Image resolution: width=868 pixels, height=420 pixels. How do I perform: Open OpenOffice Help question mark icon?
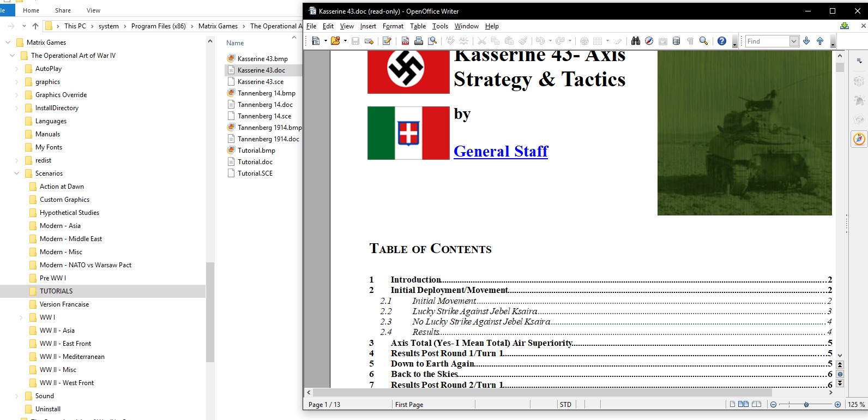coord(722,41)
